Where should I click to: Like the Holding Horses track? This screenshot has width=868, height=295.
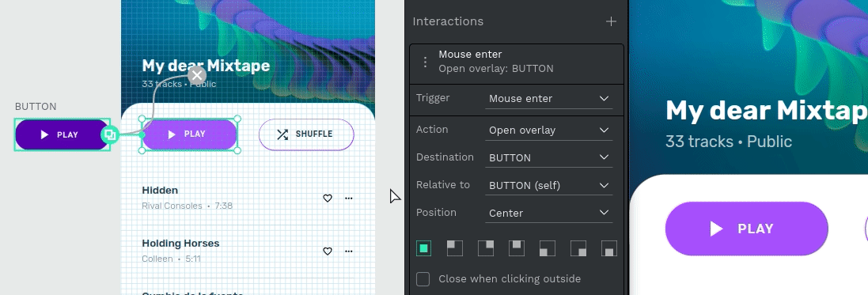pyautogui.click(x=327, y=252)
